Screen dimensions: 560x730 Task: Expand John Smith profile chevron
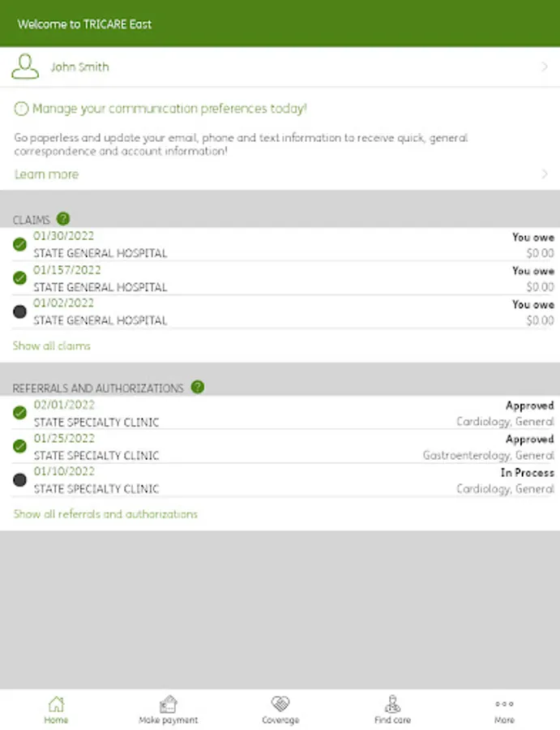[545, 67]
